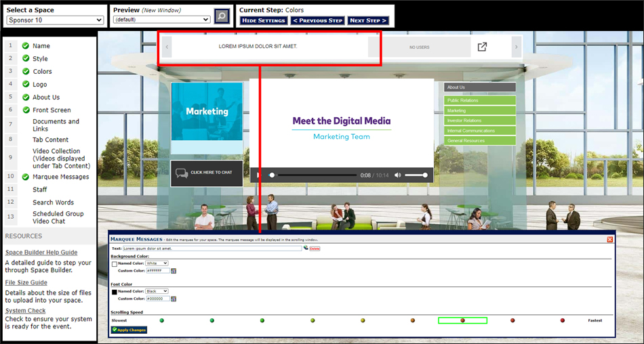
Task: Click the video volume slider
Action: point(416,175)
